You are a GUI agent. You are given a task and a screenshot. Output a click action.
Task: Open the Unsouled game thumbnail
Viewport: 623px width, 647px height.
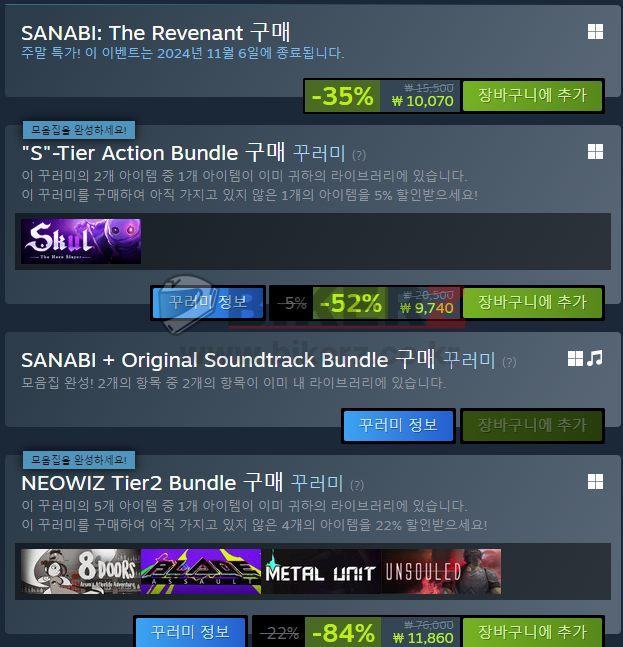(441, 571)
